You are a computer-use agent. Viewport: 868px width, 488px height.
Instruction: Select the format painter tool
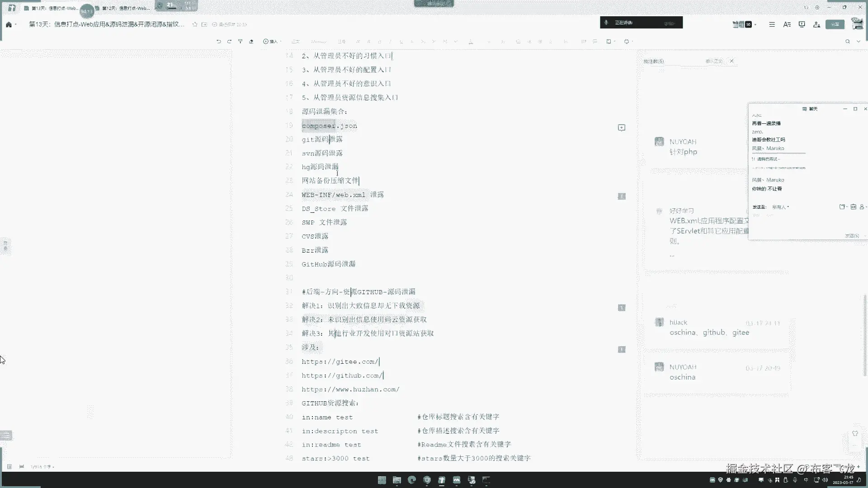[x=240, y=41]
